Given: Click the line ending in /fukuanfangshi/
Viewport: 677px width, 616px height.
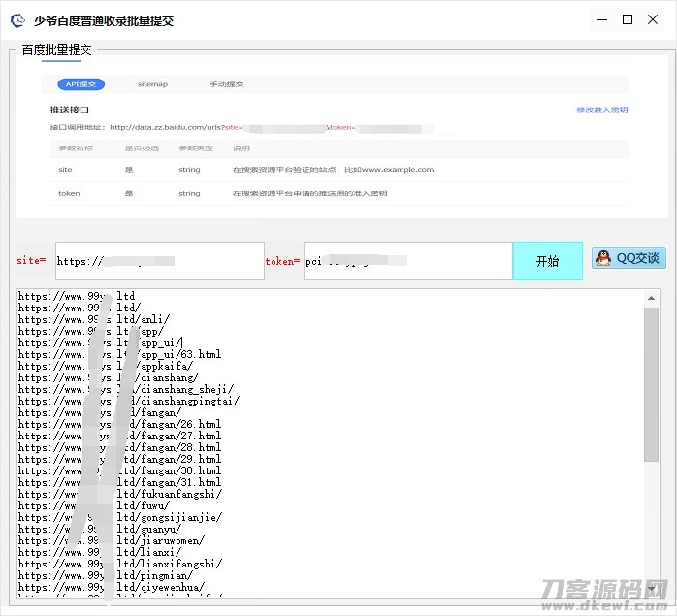Looking at the screenshot, I should pyautogui.click(x=120, y=494).
